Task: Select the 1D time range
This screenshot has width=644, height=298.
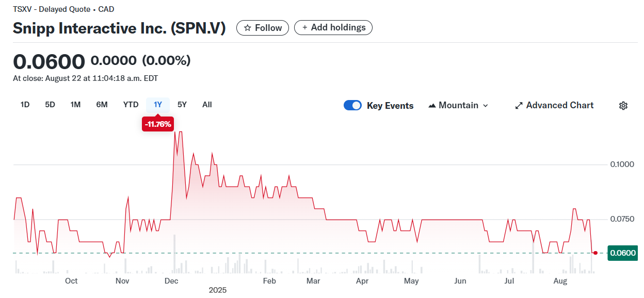Action: coord(25,105)
